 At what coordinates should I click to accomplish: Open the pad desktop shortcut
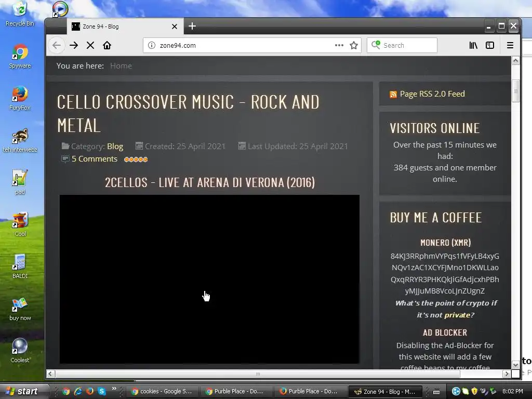[20, 182]
